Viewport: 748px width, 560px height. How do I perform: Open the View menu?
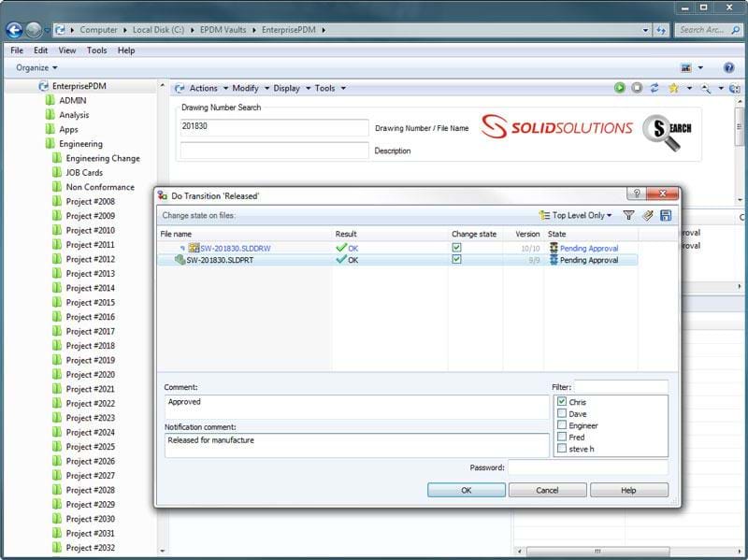(x=67, y=50)
